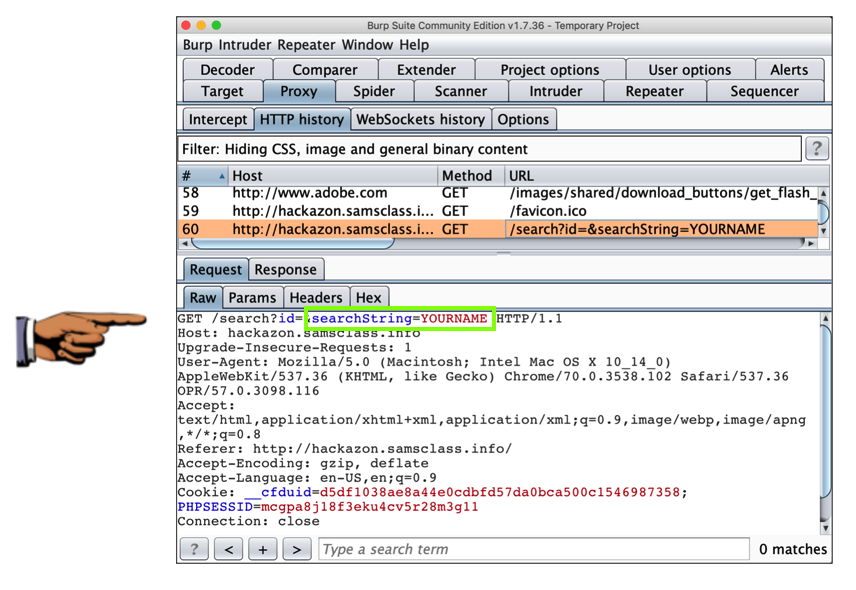
Task: Click the next match arrow button
Action: [x=296, y=549]
